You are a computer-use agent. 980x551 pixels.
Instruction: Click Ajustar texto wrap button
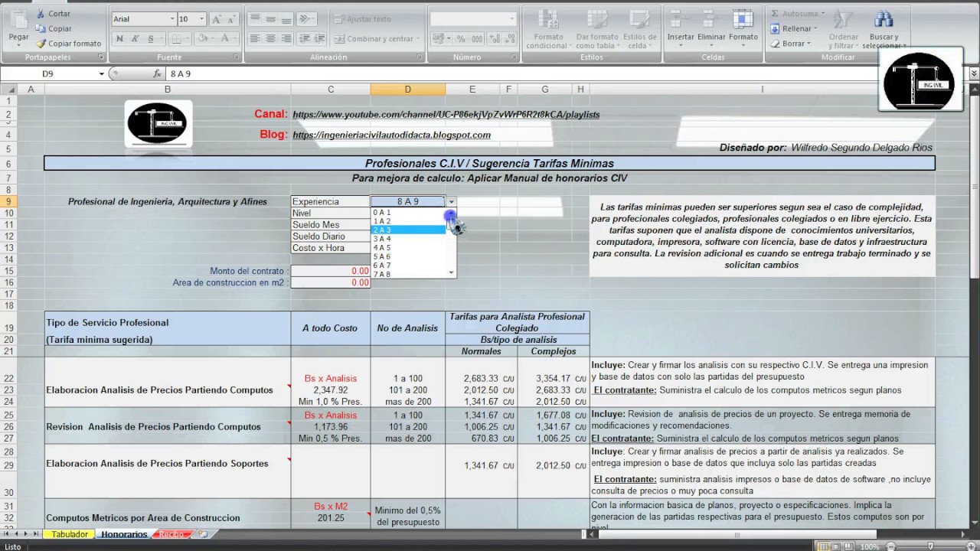[363, 19]
